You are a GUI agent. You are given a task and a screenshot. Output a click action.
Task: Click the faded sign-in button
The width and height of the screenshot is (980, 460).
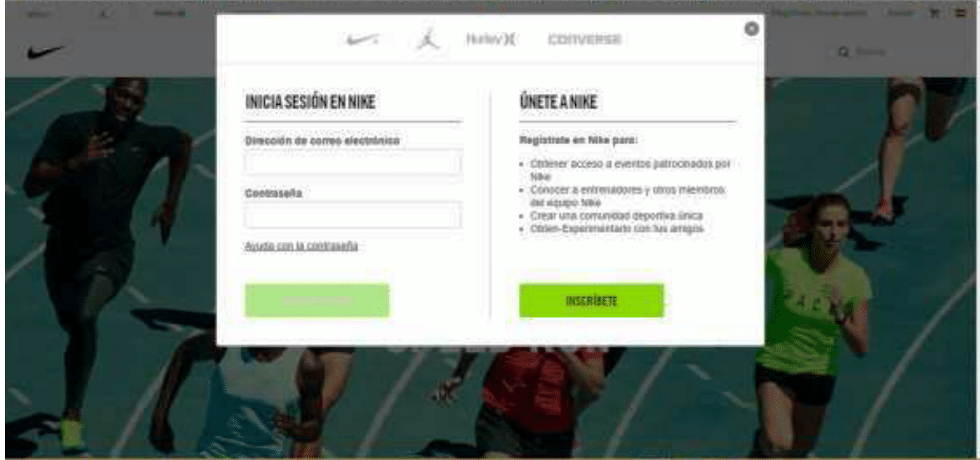[317, 300]
